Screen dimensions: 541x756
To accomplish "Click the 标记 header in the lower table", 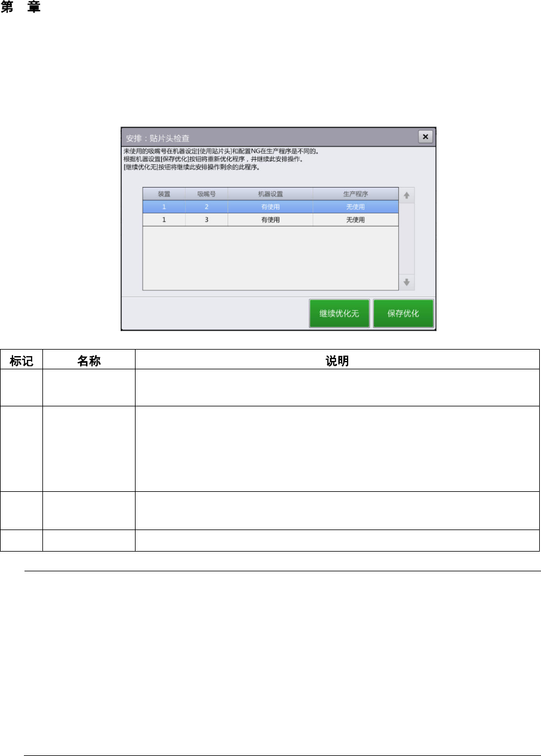I will click(21, 361).
